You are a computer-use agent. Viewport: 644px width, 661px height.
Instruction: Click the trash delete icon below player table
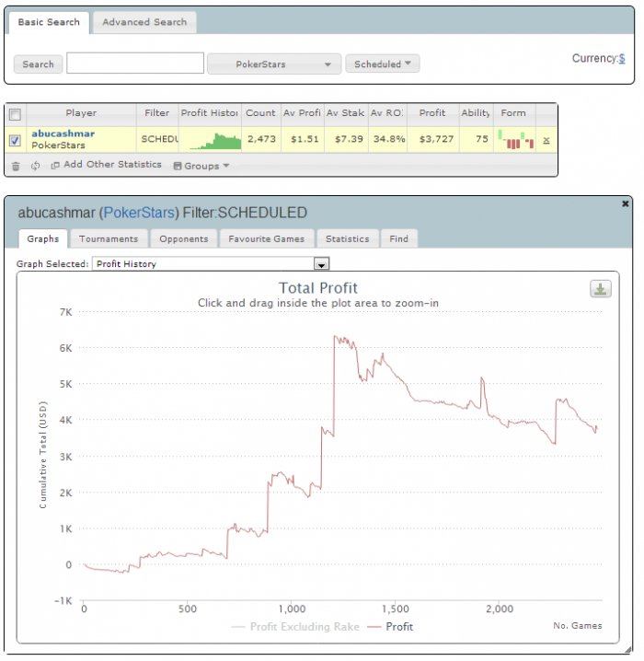tap(16, 166)
